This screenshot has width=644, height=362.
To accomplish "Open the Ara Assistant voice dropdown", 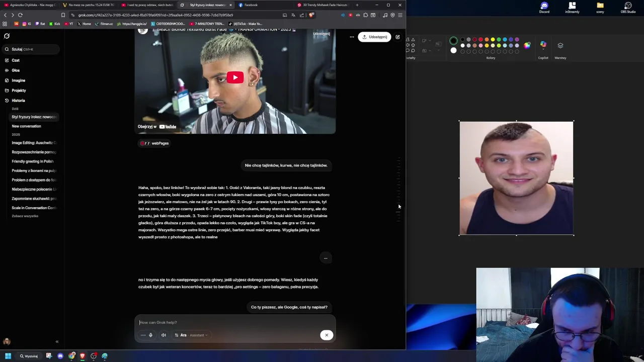I will click(191, 335).
